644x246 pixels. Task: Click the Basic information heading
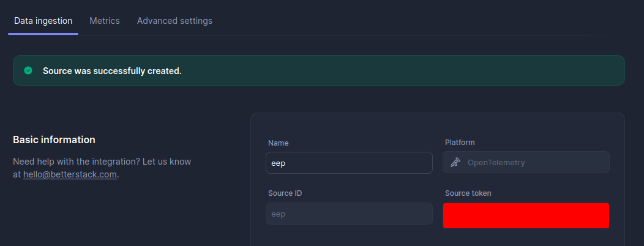(54, 140)
